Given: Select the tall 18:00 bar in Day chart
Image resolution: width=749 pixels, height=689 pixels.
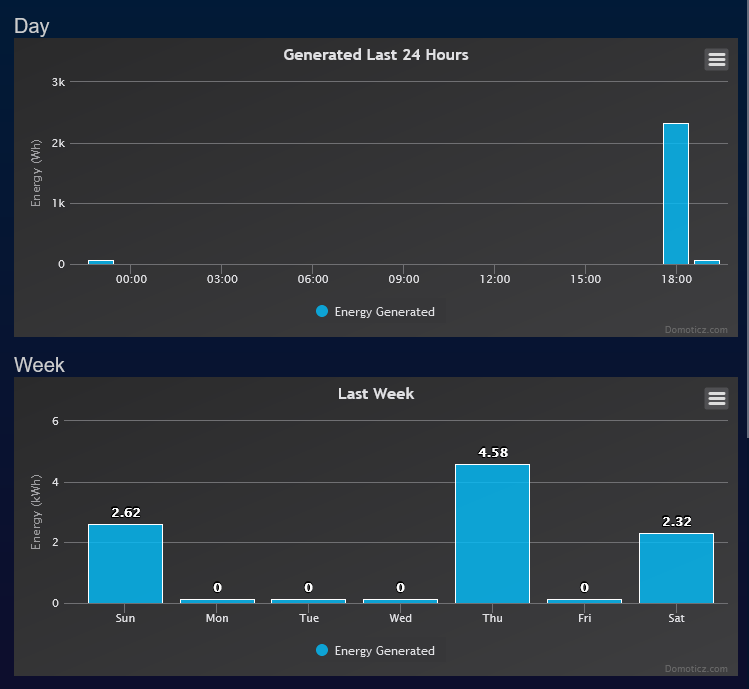Looking at the screenshot, I should tap(676, 194).
